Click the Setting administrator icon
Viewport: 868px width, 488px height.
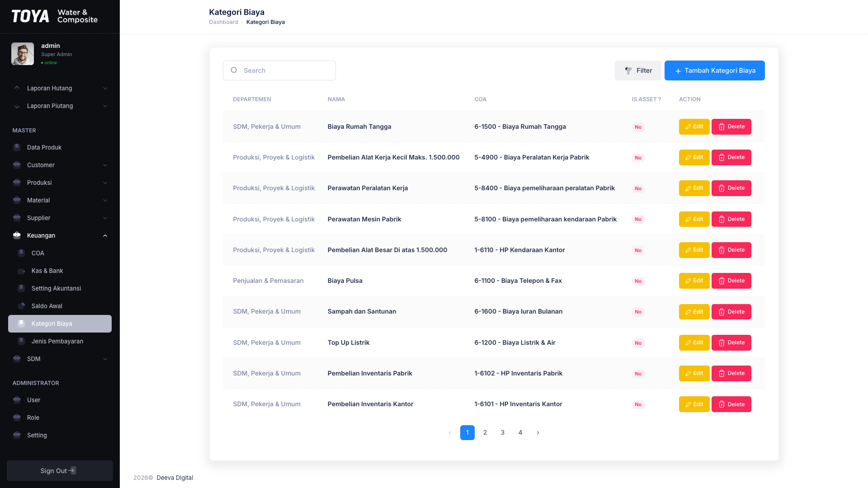pyautogui.click(x=17, y=435)
